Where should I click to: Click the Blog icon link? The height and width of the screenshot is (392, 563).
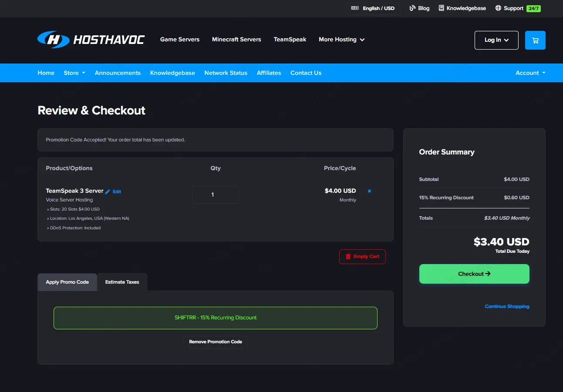point(412,8)
